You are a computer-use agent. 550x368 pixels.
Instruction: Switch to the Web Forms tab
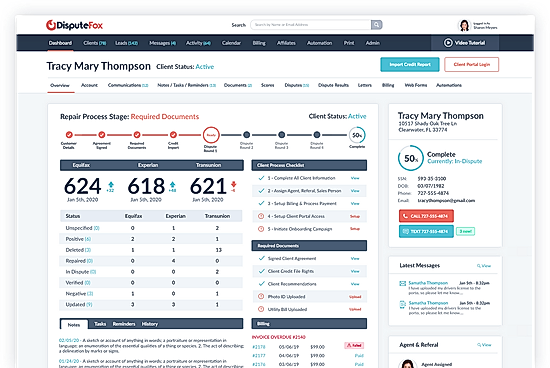tap(416, 85)
